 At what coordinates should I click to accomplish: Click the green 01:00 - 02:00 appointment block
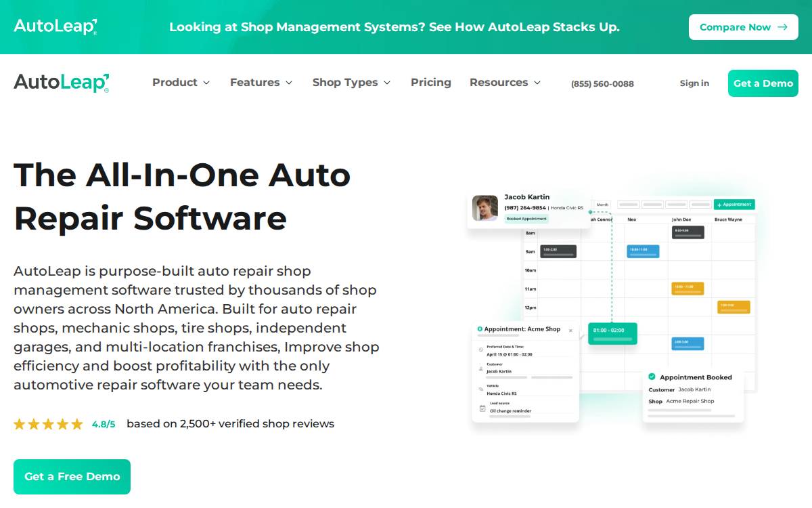(x=612, y=333)
